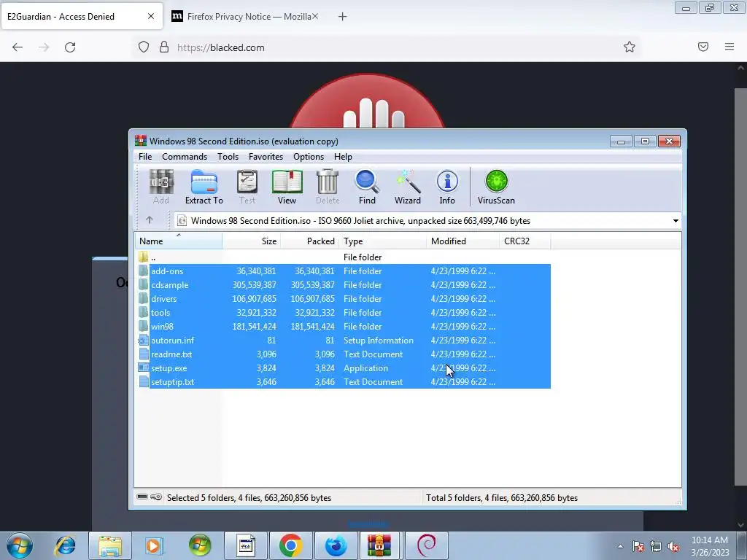The image size is (747, 560).
Task: Switch to WinRAR taskbar button
Action: coord(379,545)
